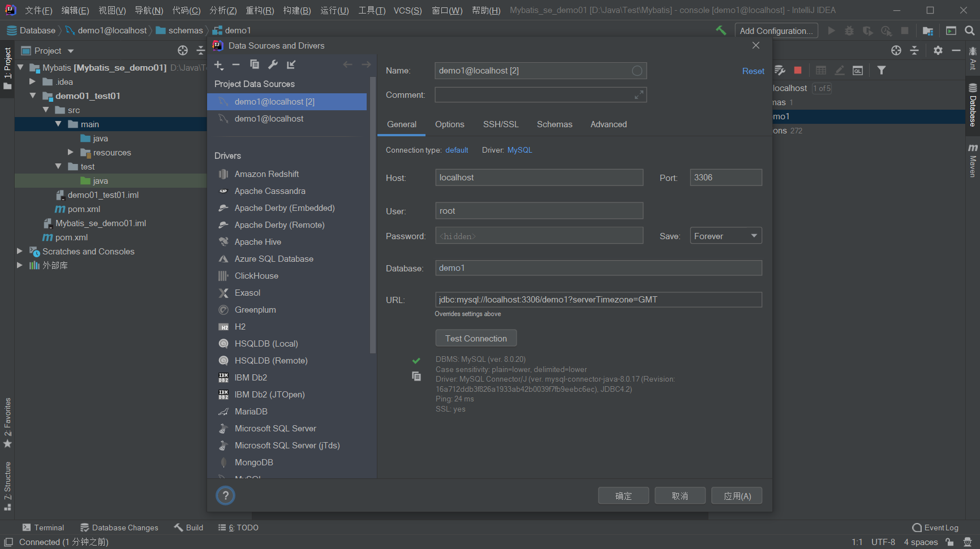Open Database panel settings gear

(x=938, y=50)
